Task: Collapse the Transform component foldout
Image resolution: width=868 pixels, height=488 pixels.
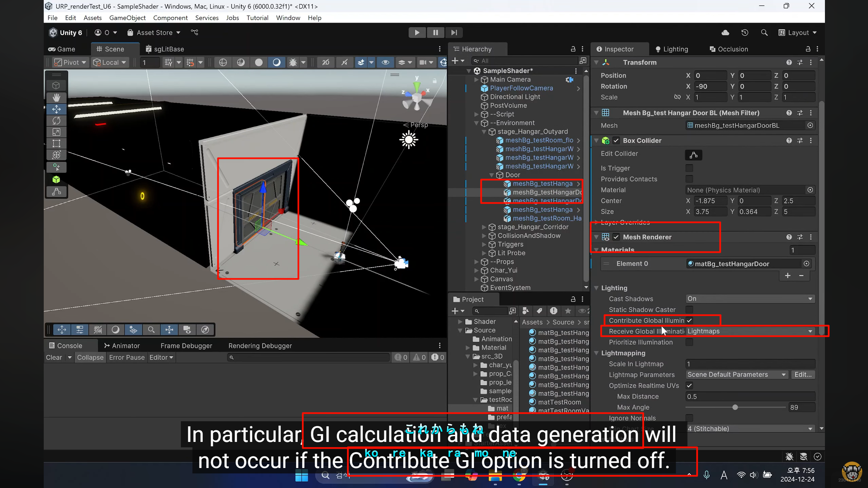Action: (x=596, y=62)
